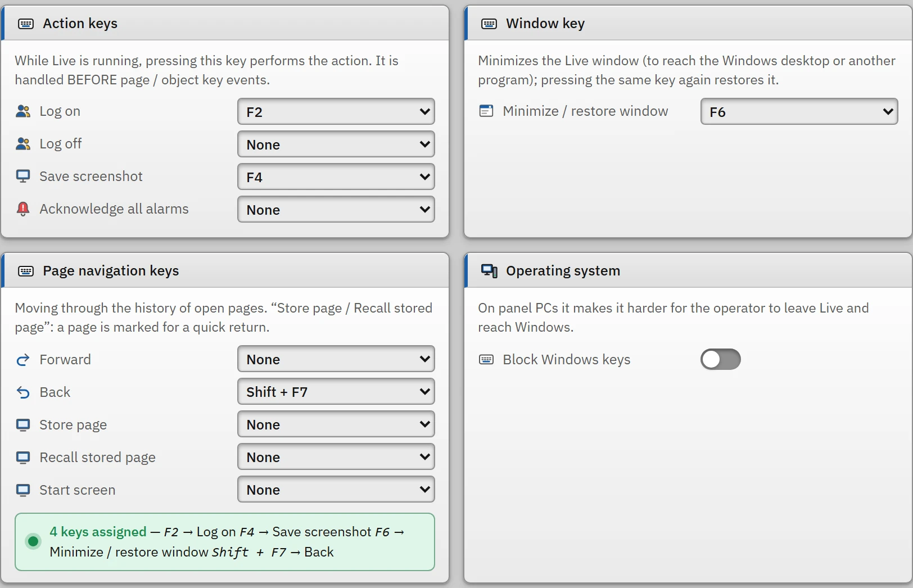913x588 pixels.
Task: Click the Log on label
Action: pyautogui.click(x=60, y=111)
